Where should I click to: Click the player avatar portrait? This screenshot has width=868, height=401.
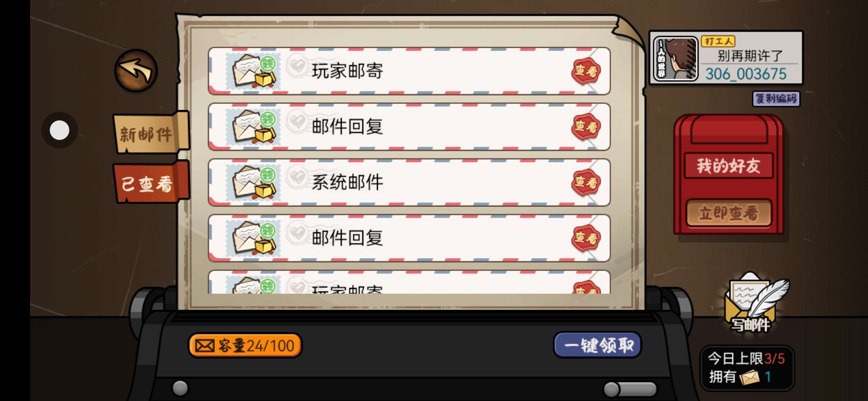(x=675, y=58)
